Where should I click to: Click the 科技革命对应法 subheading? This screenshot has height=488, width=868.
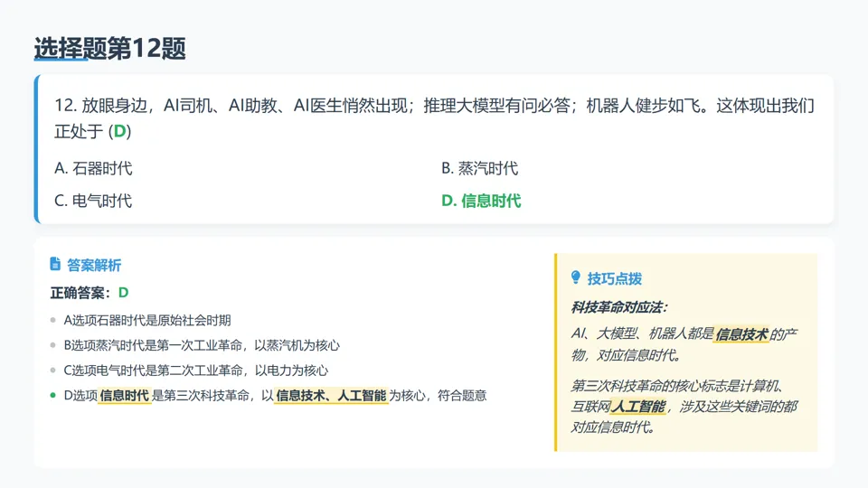coord(618,307)
